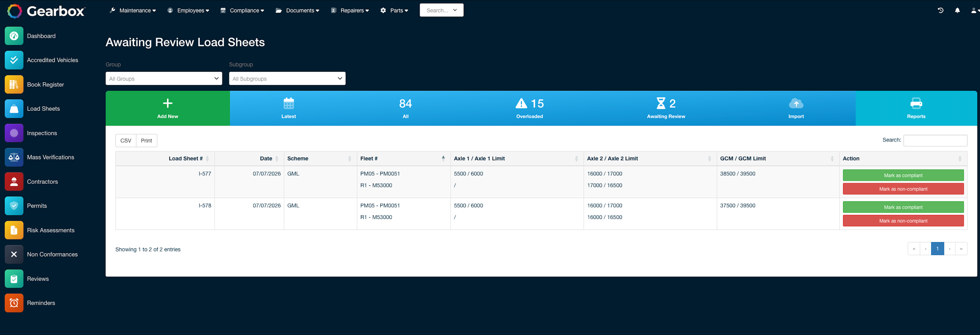The image size is (980, 335).
Task: Sort by Fleet # column
Action: point(404,159)
